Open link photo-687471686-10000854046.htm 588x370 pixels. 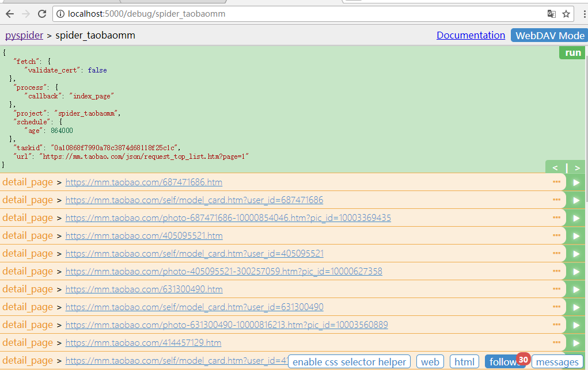point(228,218)
